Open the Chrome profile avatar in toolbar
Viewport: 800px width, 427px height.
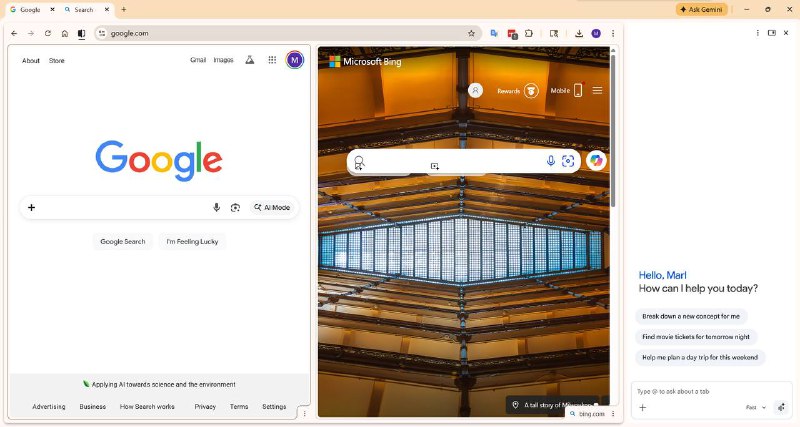point(596,33)
